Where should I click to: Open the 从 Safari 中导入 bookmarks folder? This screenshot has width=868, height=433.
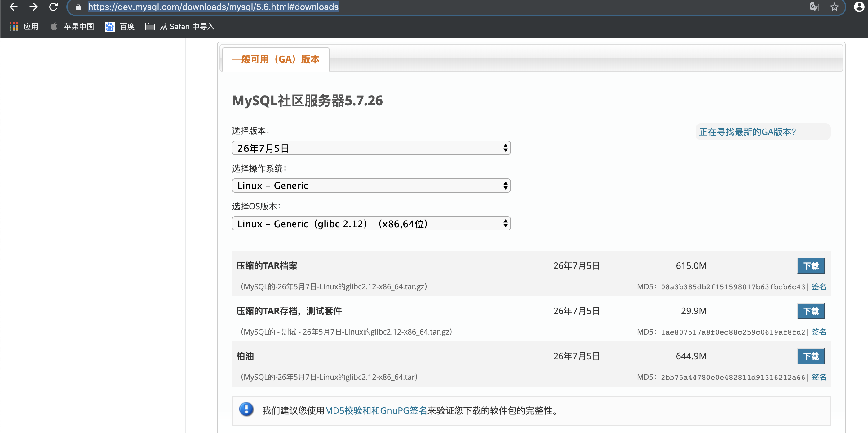pyautogui.click(x=187, y=27)
